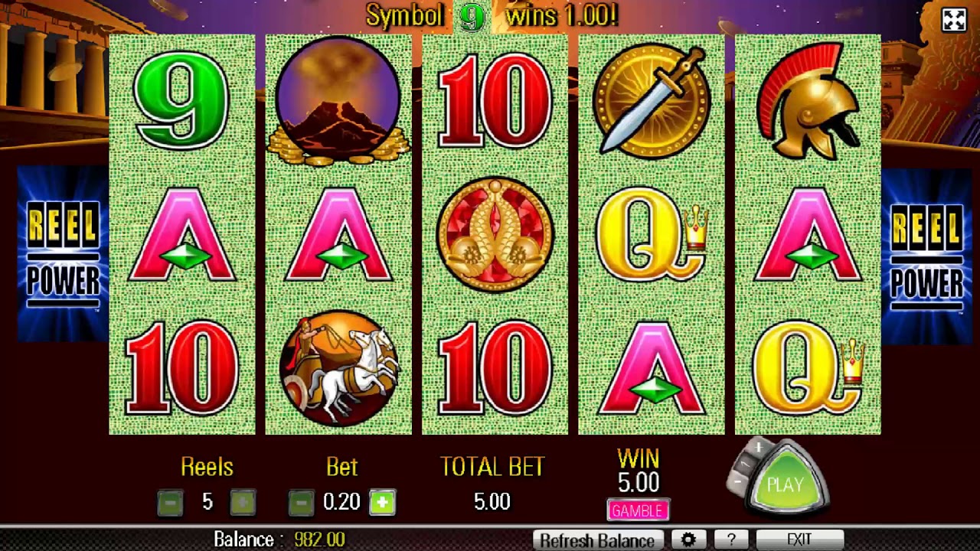Click the sword and shield symbol

tap(651, 100)
